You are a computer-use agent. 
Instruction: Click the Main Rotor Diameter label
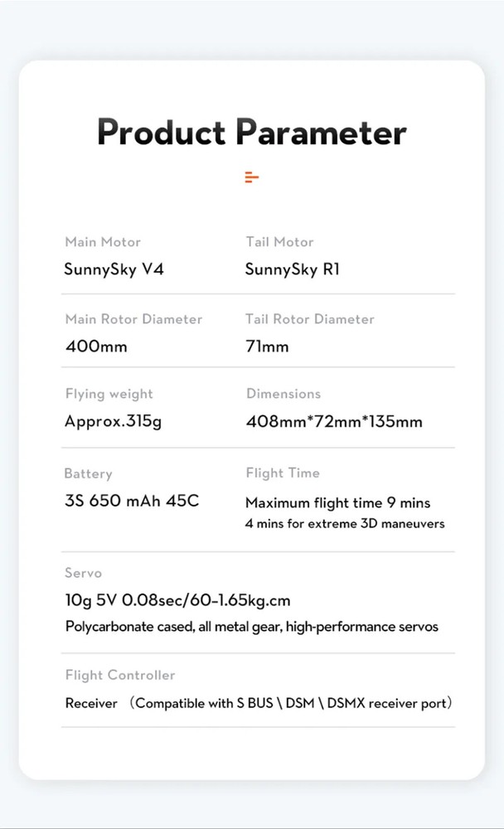tap(133, 319)
